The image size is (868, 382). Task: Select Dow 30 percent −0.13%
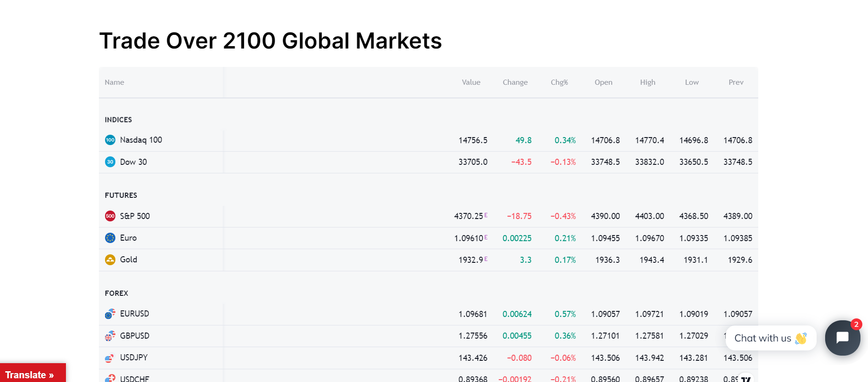tap(563, 162)
